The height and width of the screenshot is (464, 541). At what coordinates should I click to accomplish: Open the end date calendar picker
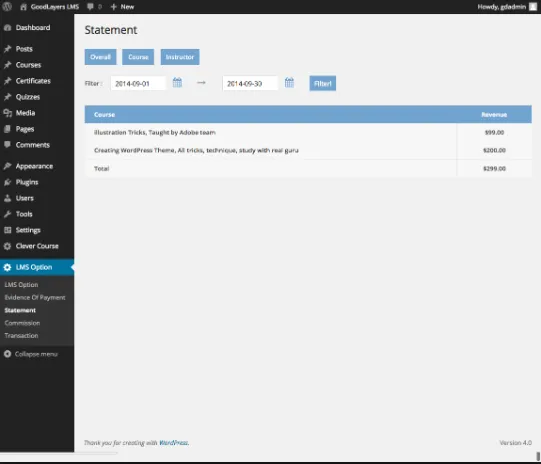(x=289, y=82)
